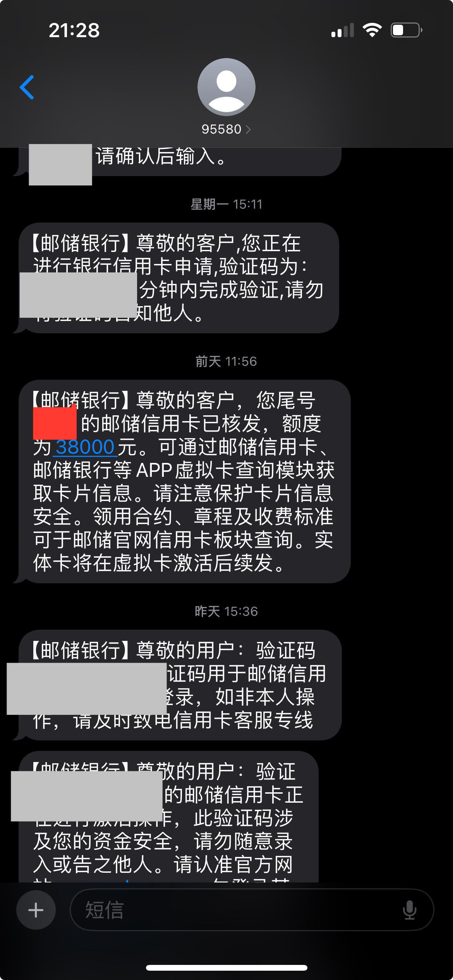
Task: Tap the battery status icon
Action: pyautogui.click(x=406, y=30)
